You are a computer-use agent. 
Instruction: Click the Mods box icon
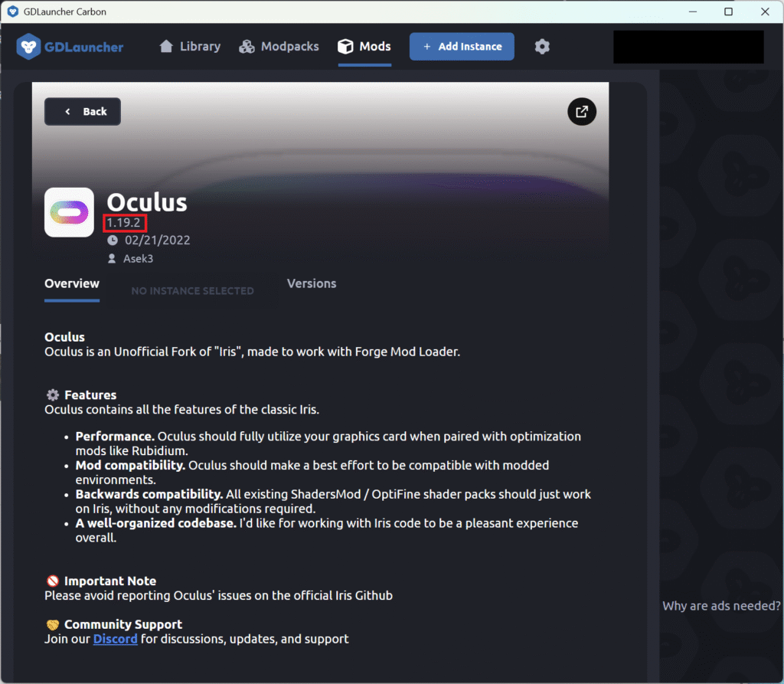point(345,47)
